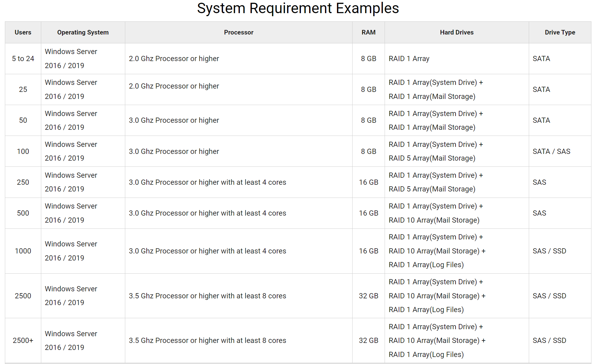Select the 250 users cell
The width and height of the screenshot is (596, 364).
[x=23, y=182]
